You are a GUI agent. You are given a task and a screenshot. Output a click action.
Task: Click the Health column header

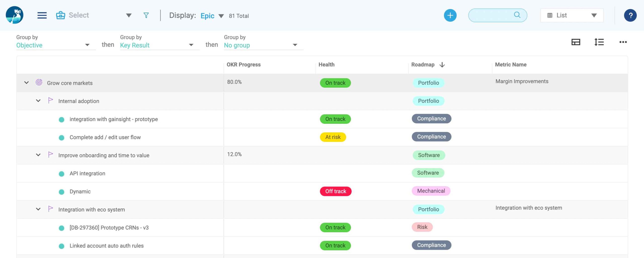click(327, 65)
